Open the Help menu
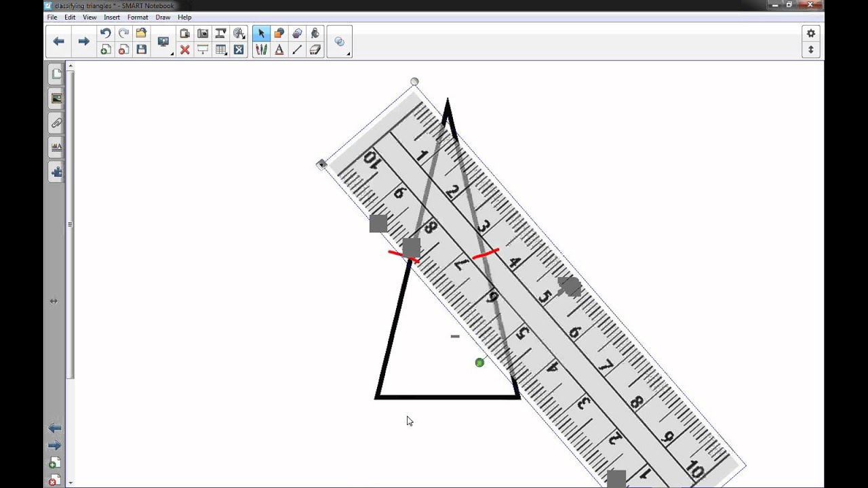 [x=184, y=17]
